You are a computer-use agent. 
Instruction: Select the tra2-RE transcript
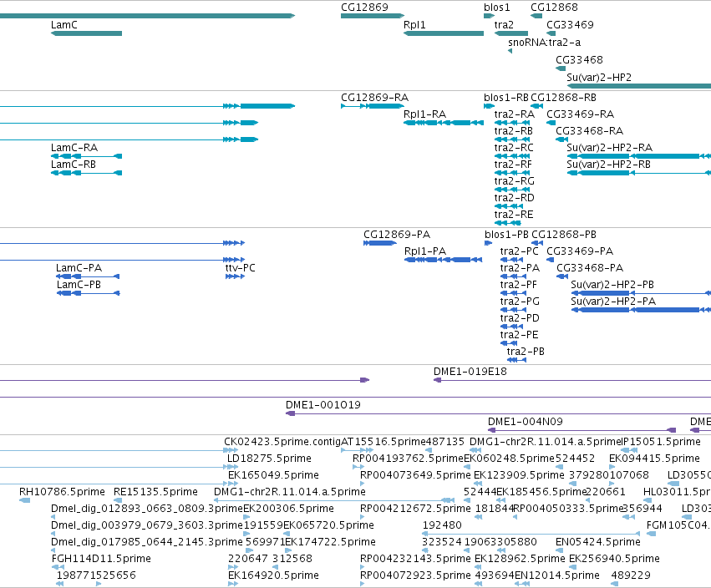coord(507,223)
